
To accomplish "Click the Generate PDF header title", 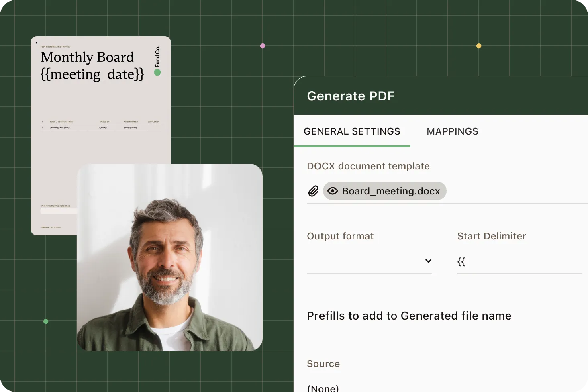I will (351, 96).
